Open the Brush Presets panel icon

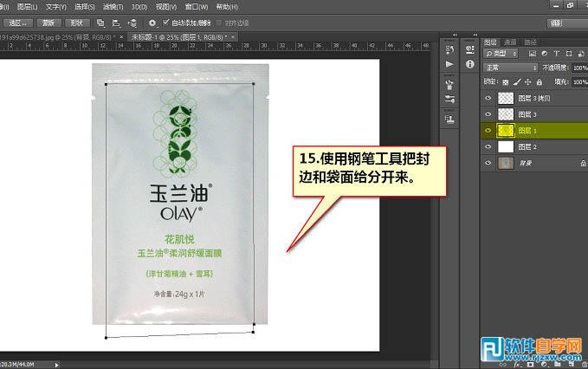(449, 85)
